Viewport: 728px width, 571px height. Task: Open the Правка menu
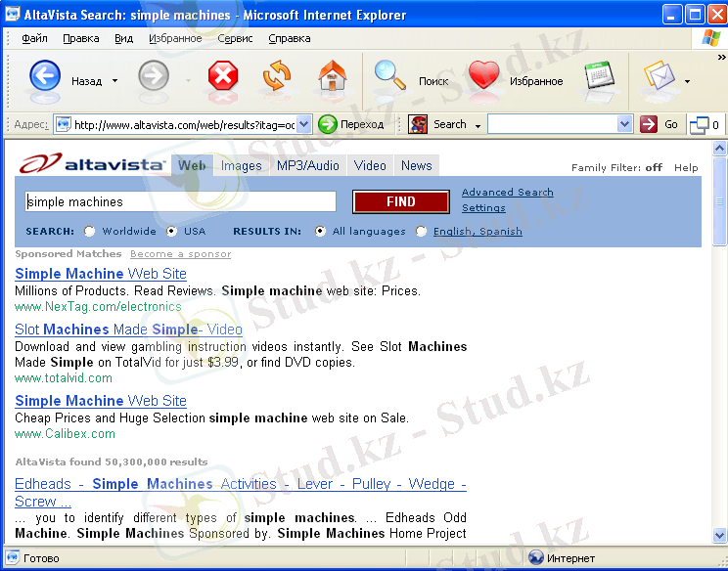pos(81,38)
